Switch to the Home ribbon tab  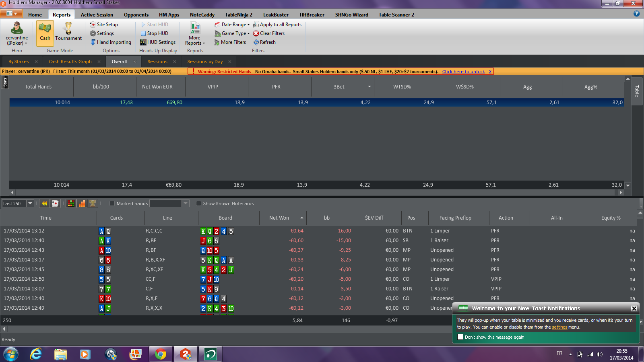click(x=35, y=15)
